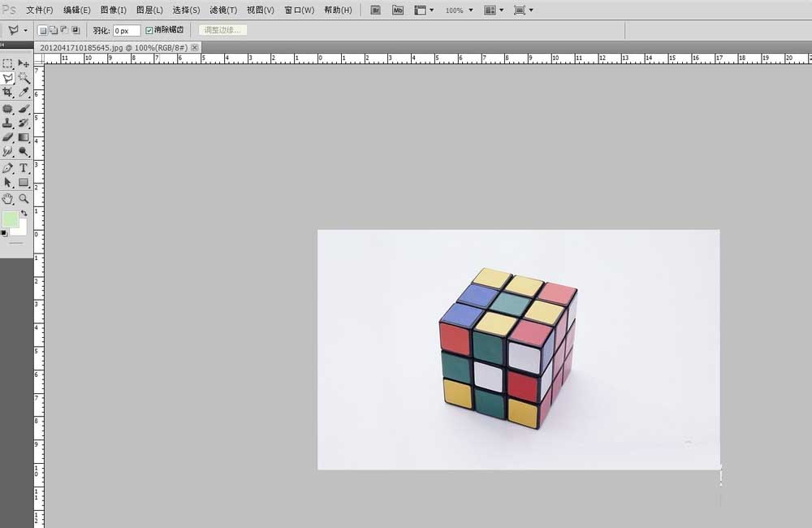Select the Clone Stamp tool

(x=8, y=123)
